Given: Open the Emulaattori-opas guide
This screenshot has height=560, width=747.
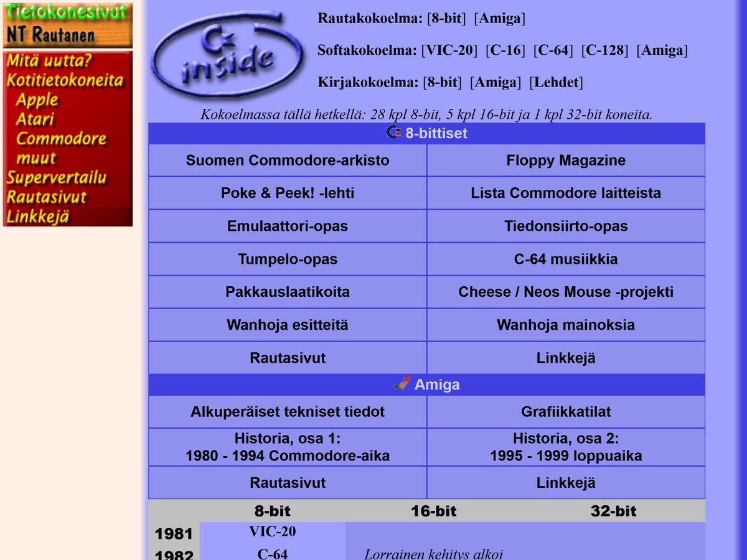Looking at the screenshot, I should tap(288, 226).
